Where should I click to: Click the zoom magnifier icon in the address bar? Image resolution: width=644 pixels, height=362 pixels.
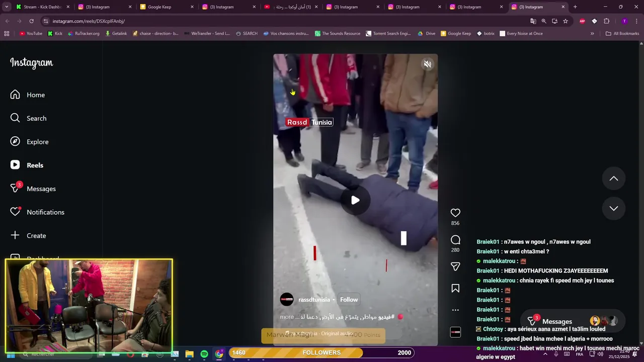click(544, 21)
